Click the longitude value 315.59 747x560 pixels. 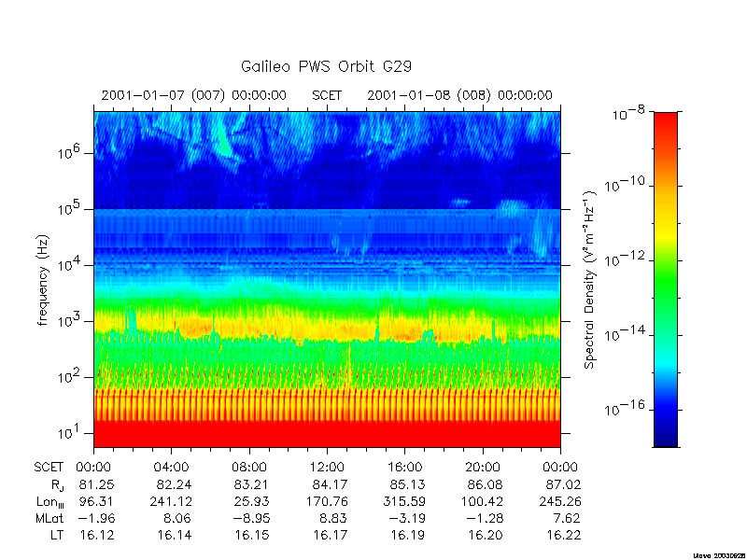click(x=404, y=501)
